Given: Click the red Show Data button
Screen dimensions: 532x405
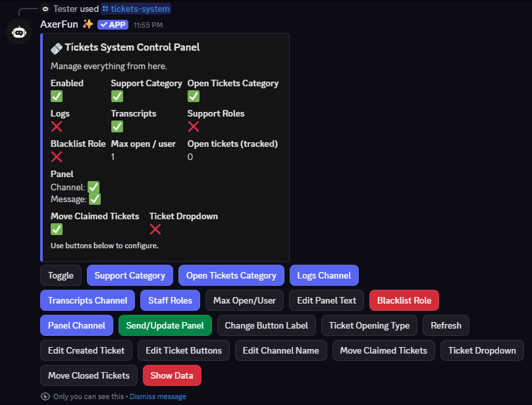Looking at the screenshot, I should (x=172, y=375).
